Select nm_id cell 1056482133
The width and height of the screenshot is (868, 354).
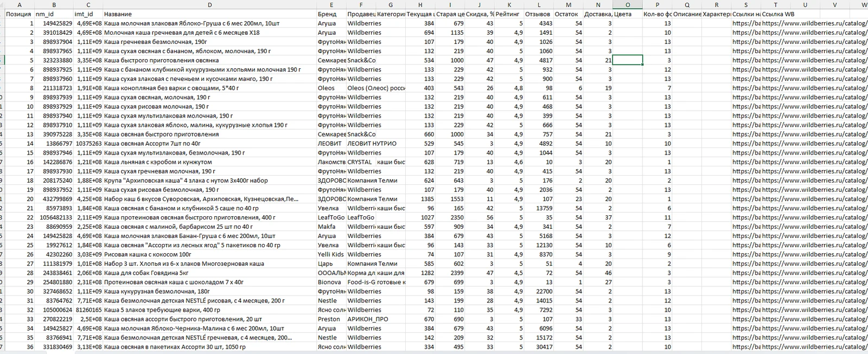54,217
